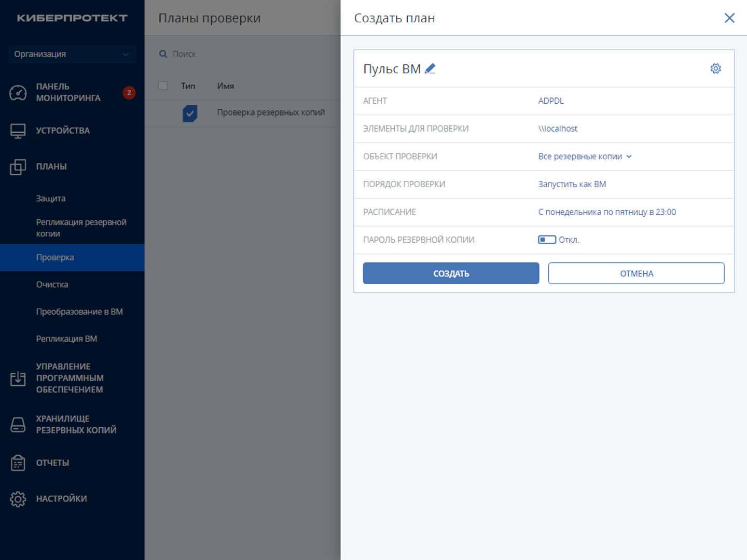
Task: Click the validation plan type shield icon
Action: 190,113
